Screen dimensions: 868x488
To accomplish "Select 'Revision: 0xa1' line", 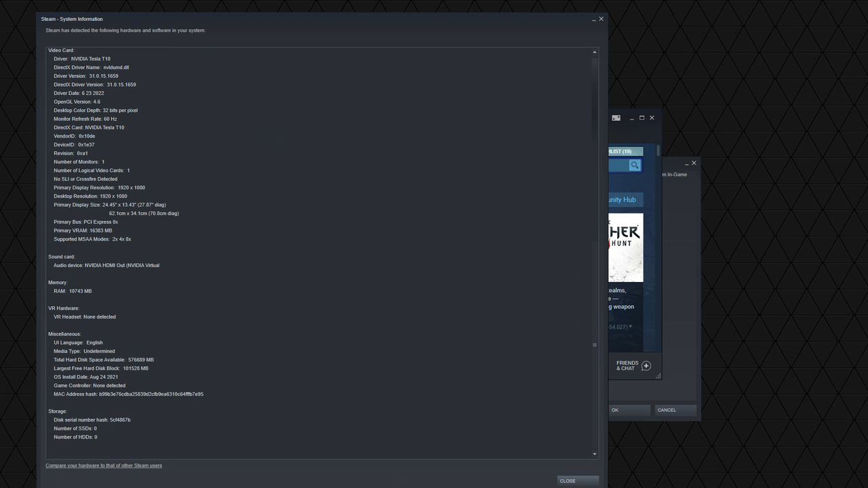I will point(71,154).
